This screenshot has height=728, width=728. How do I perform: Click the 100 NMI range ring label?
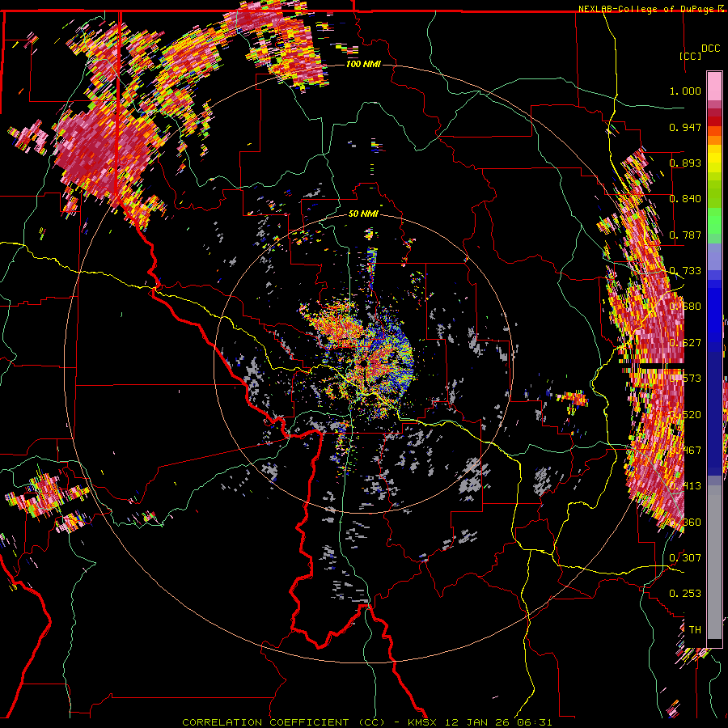[x=363, y=64]
